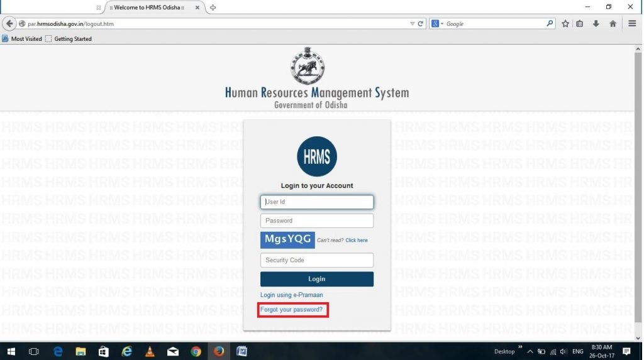
Task: Click the scrollbar down arrow
Action: pyautogui.click(x=638, y=338)
